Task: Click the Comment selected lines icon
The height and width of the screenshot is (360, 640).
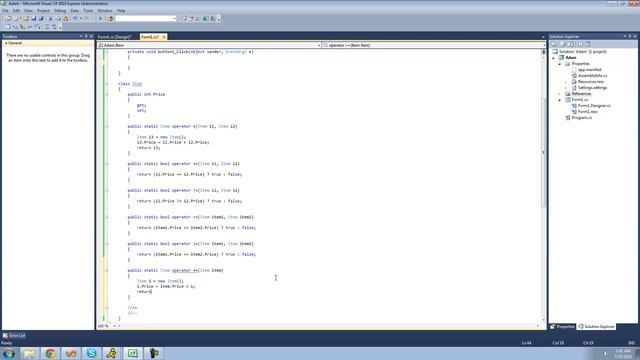Action: 47,27
